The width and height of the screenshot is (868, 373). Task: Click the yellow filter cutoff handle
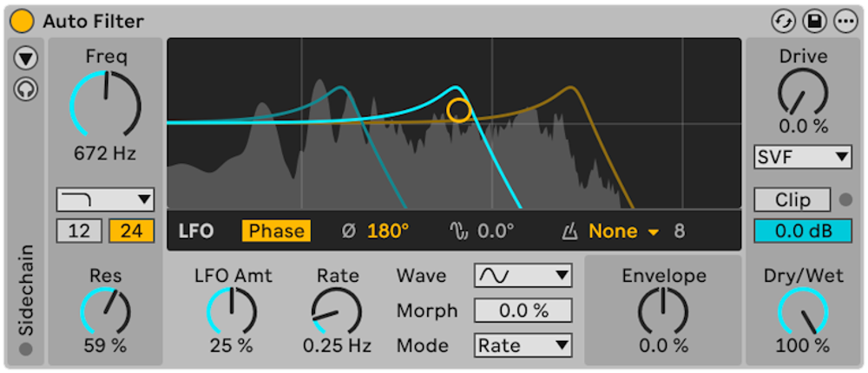coord(459,110)
